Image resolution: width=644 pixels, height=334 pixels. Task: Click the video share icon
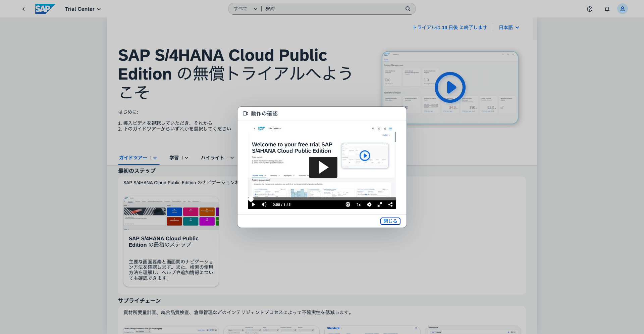(390, 204)
